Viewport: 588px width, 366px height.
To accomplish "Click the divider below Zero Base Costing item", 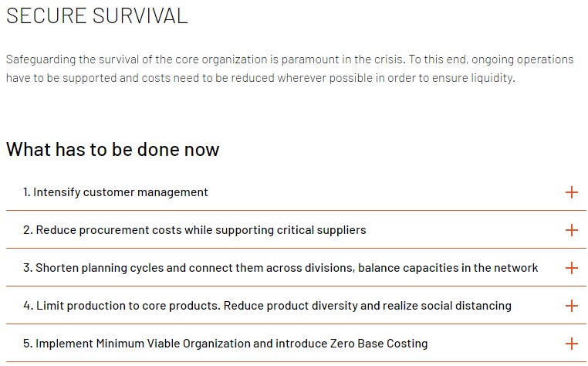I will click(296, 362).
